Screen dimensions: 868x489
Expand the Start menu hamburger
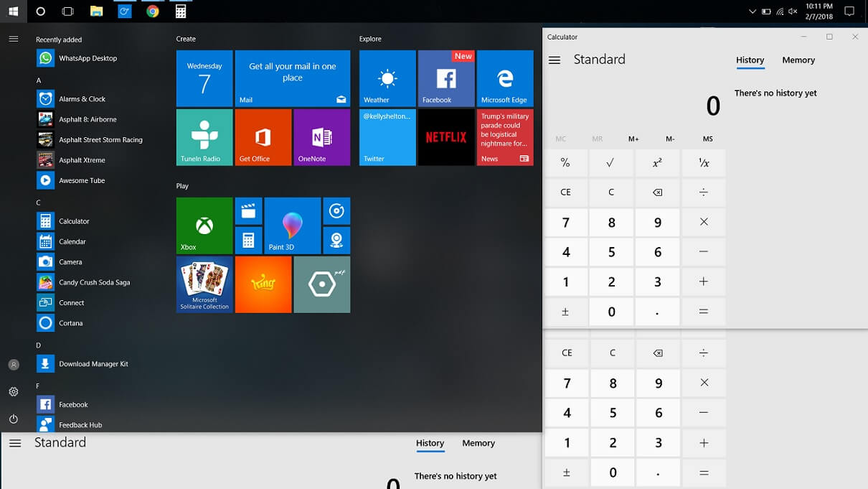click(x=14, y=39)
